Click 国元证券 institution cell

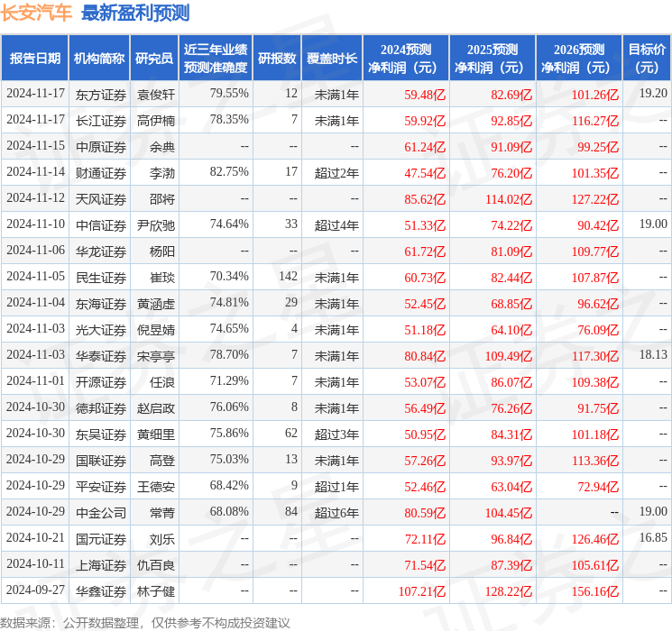point(101,539)
